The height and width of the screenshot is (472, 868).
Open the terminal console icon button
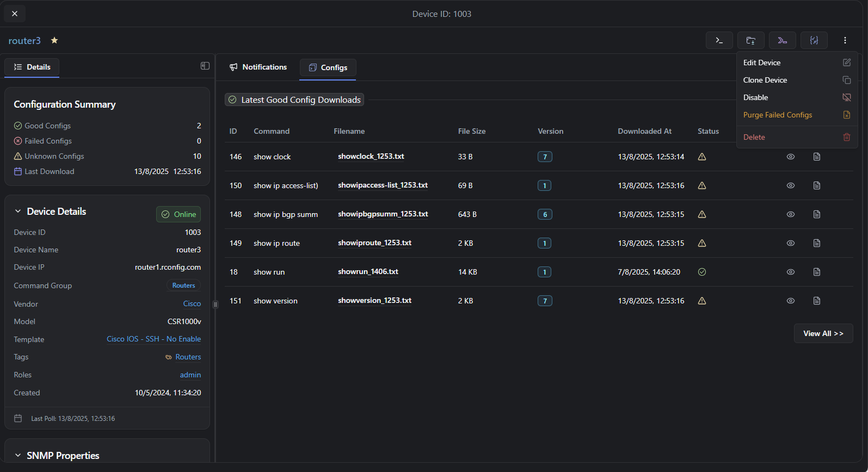coord(719,40)
